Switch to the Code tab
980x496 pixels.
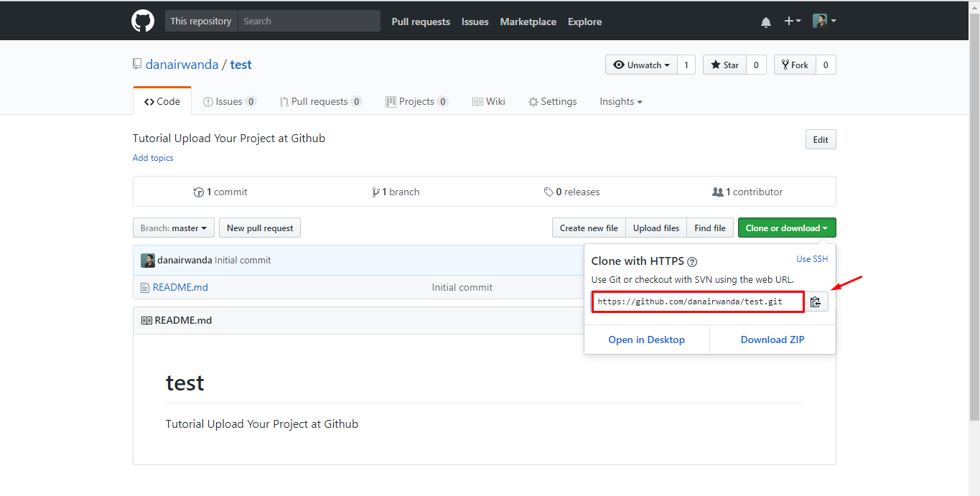tap(162, 101)
